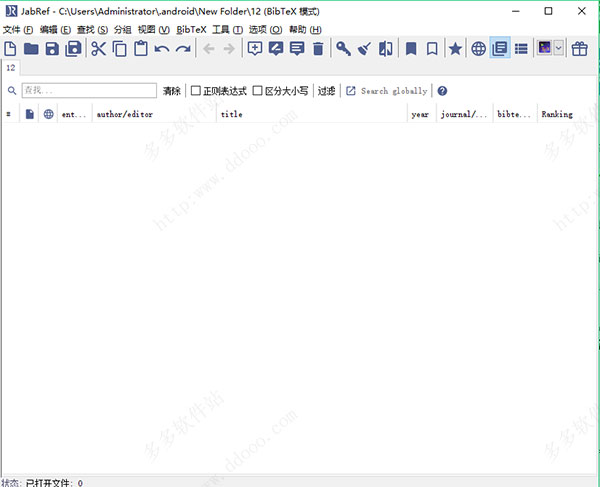
Task: Sort by the year column header
Action: pos(422,114)
